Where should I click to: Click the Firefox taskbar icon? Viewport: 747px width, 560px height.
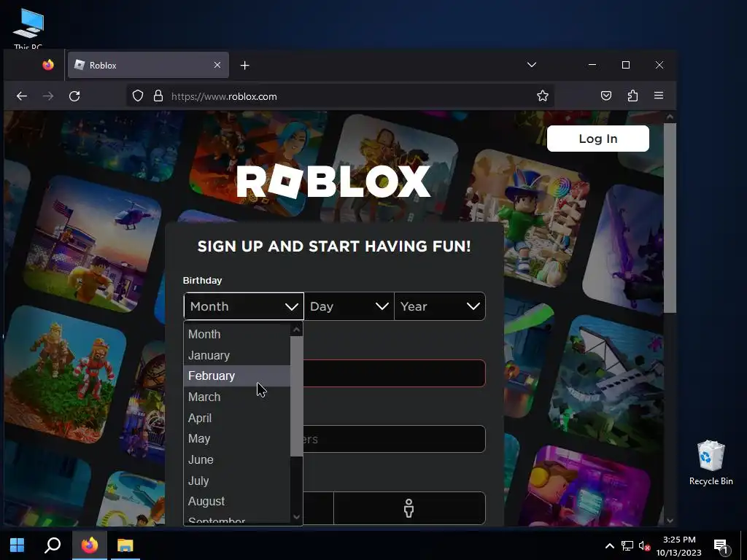point(90,545)
